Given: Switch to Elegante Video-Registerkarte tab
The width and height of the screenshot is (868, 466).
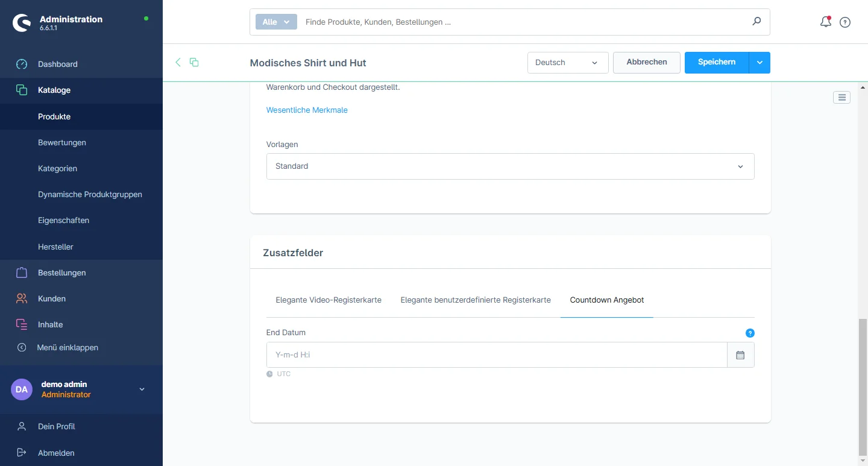Looking at the screenshot, I should 329,300.
